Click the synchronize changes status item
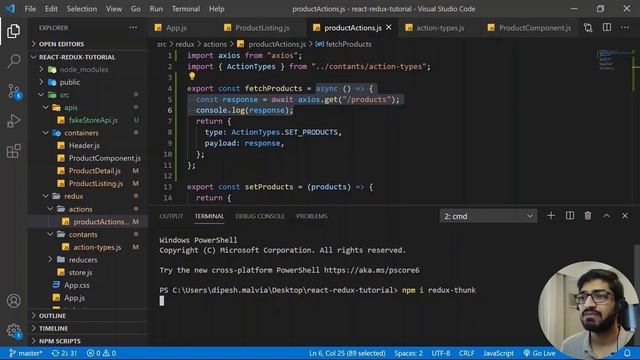The width and height of the screenshot is (640, 360). tap(64, 353)
